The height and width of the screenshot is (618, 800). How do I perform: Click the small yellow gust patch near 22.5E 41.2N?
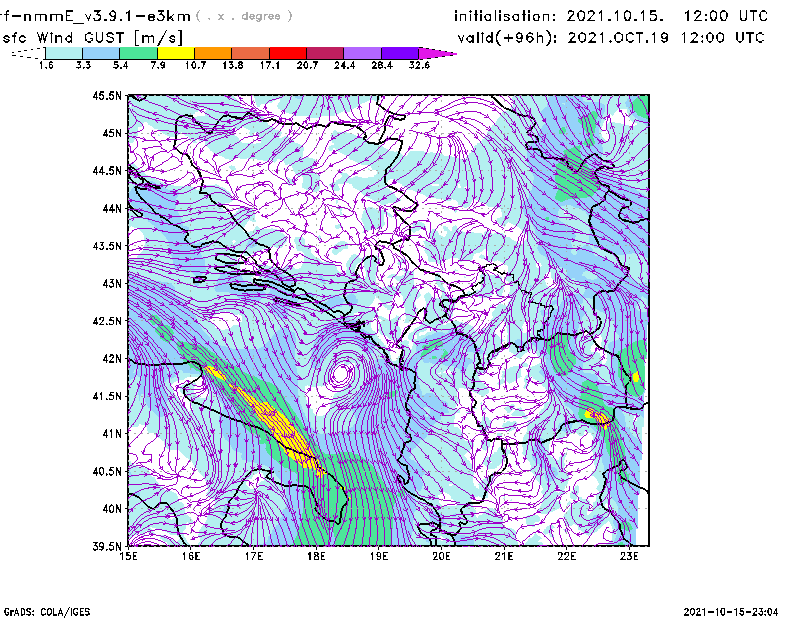[598, 417]
